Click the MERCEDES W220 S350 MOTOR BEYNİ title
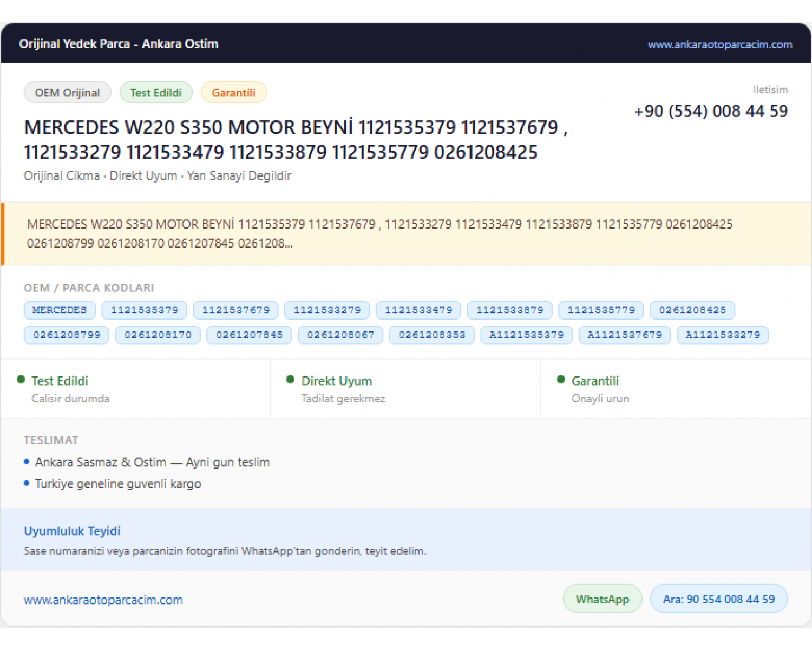Screen dimensions: 812x650 tap(296, 140)
